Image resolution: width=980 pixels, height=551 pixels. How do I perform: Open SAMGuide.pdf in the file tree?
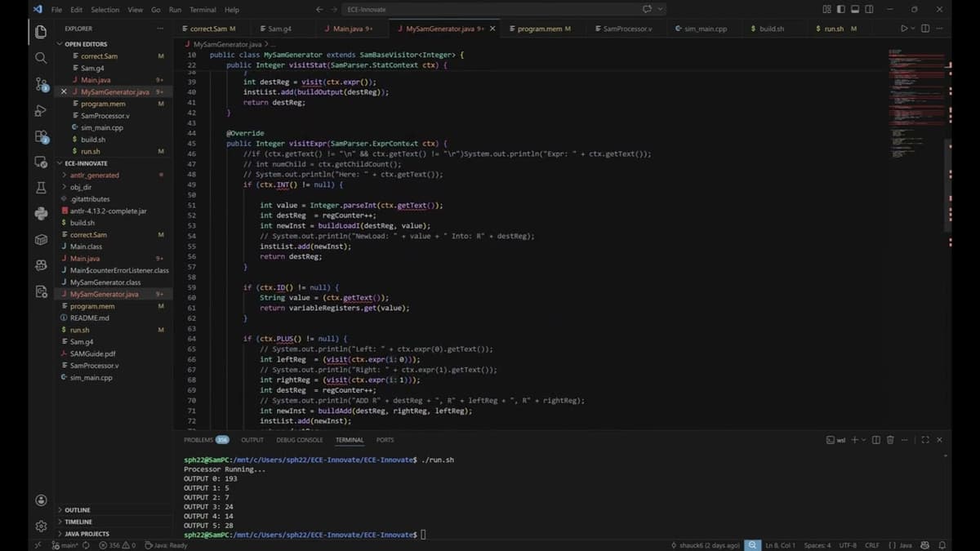click(93, 353)
